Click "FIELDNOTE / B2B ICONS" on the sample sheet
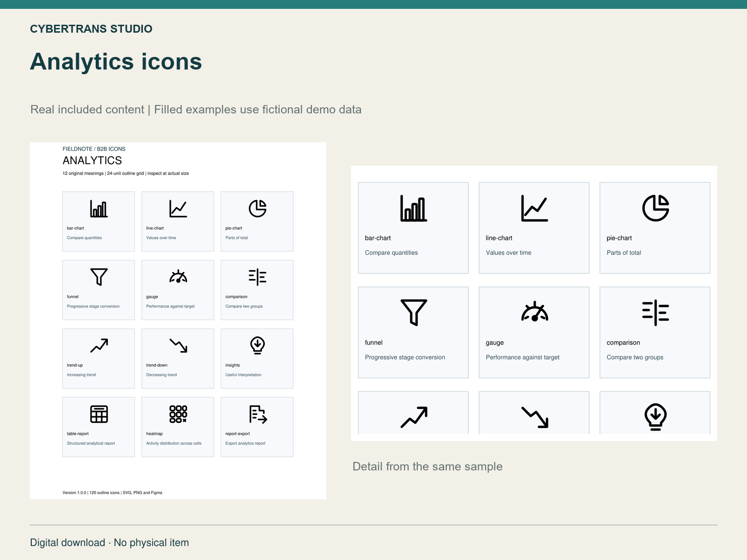The image size is (747, 560). (94, 149)
